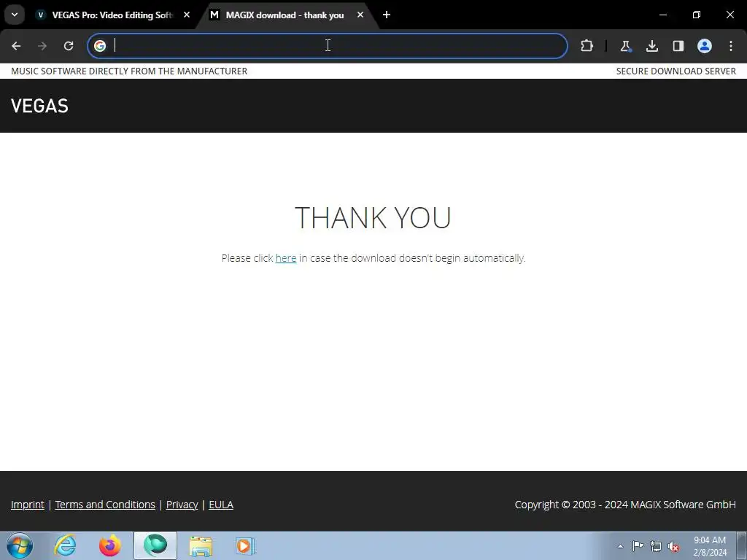Launch Internet Explorer from taskbar
The image size is (747, 560).
click(x=65, y=545)
